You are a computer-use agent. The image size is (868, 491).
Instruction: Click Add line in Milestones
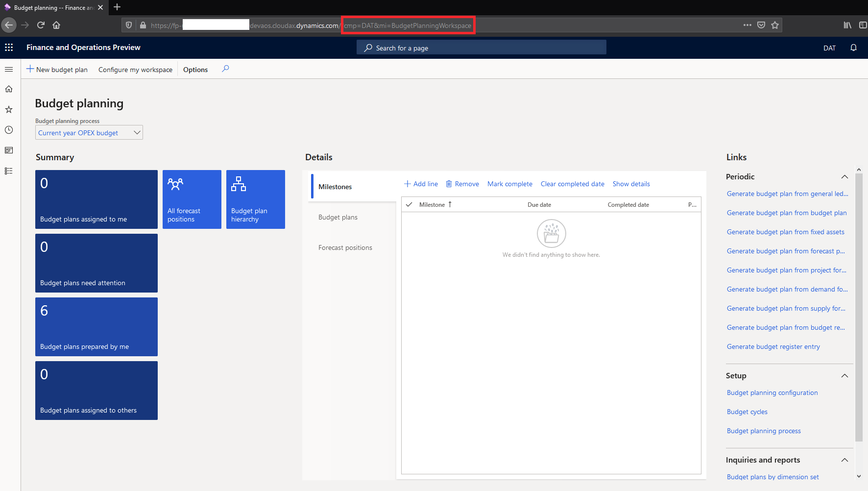(421, 184)
